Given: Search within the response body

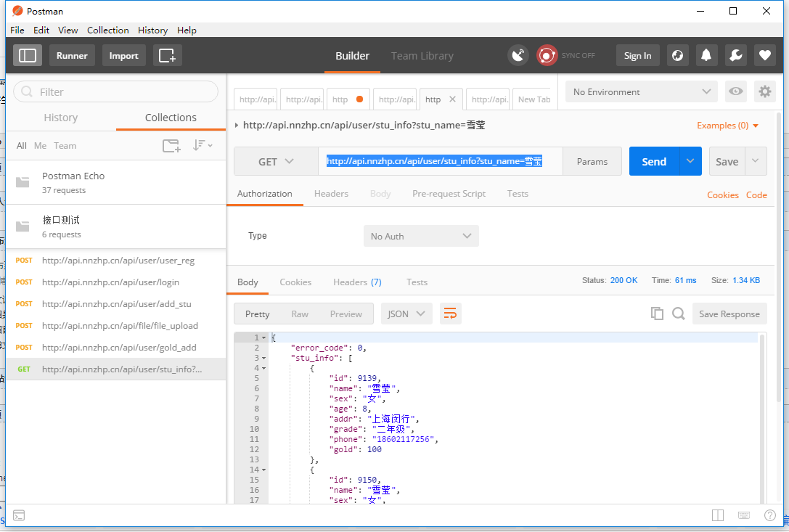Looking at the screenshot, I should pos(678,314).
